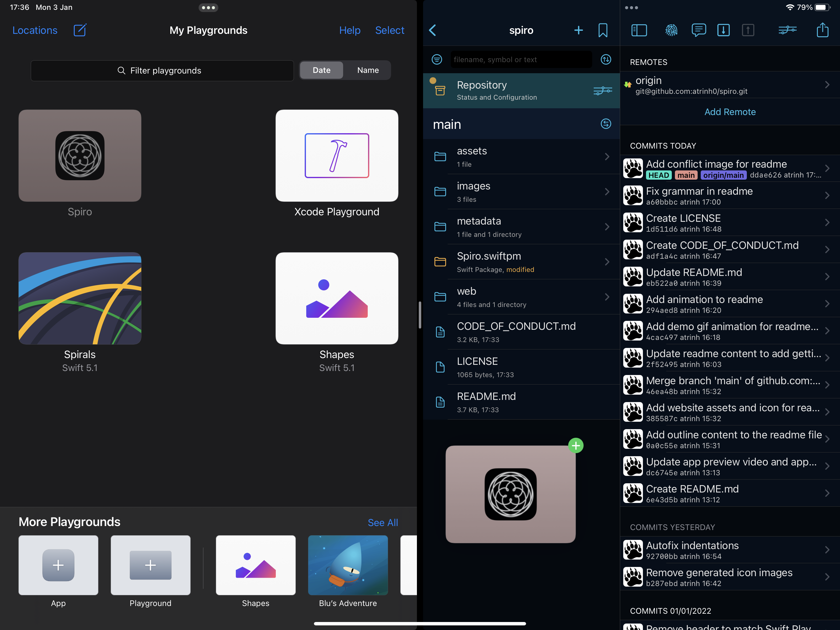This screenshot has height=630, width=840.
Task: Tap the pull download arrow icon
Action: [x=723, y=30]
